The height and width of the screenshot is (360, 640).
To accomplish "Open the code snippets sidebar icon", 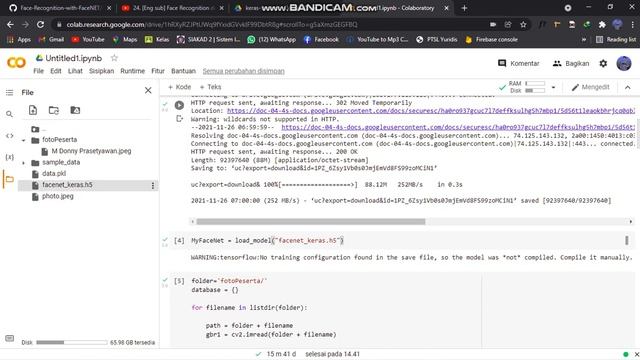I will pyautogui.click(x=9, y=136).
